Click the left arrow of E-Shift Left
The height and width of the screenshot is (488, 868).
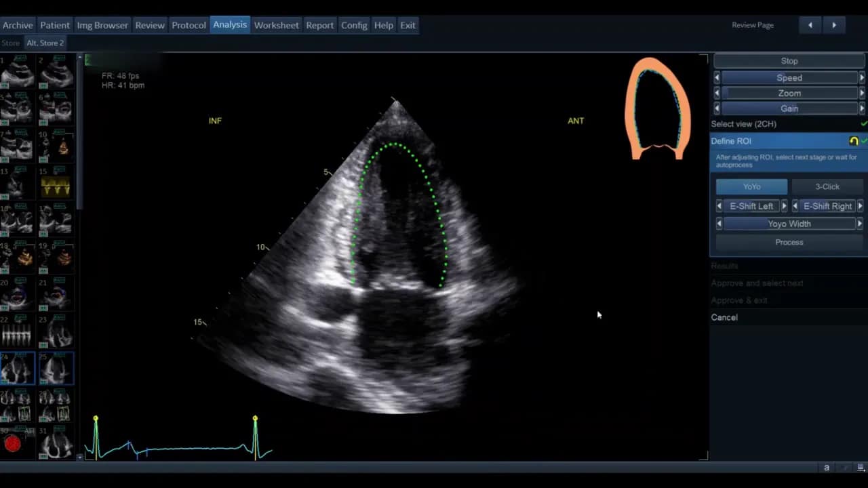tap(719, 206)
